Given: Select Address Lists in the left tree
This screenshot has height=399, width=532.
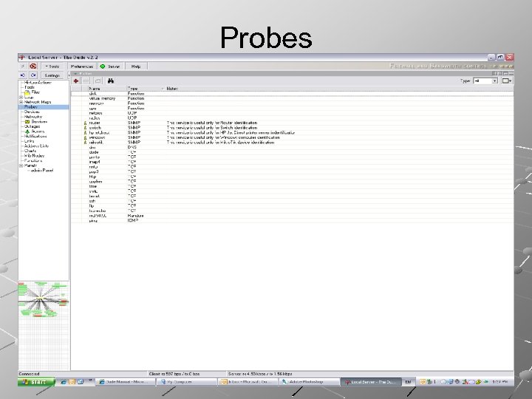Looking at the screenshot, I should [x=36, y=146].
